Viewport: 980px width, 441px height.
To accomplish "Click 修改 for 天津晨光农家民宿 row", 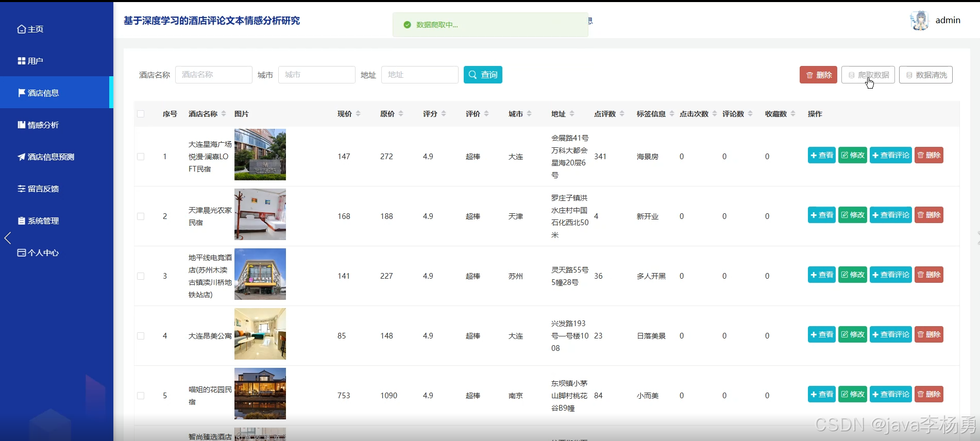I will coord(853,215).
